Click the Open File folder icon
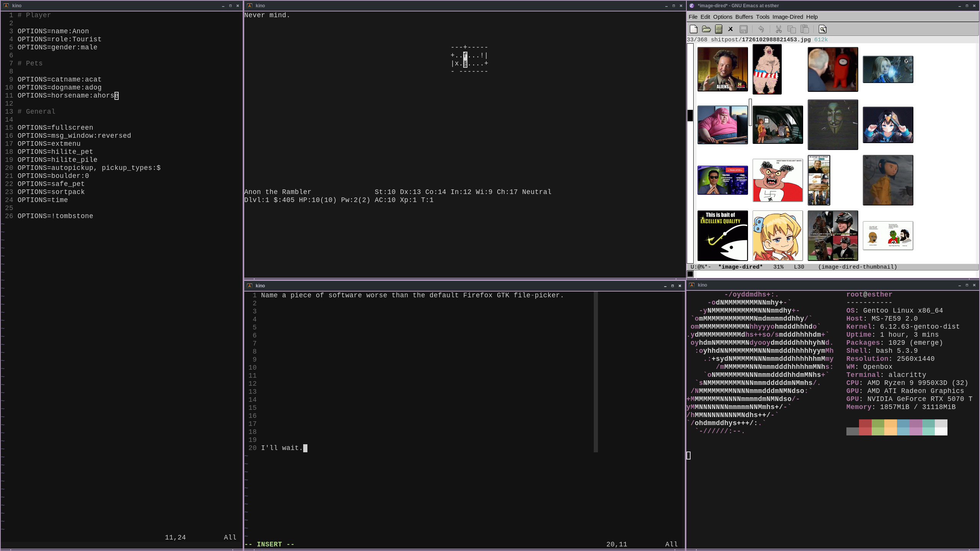The width and height of the screenshot is (980, 551). pyautogui.click(x=706, y=29)
